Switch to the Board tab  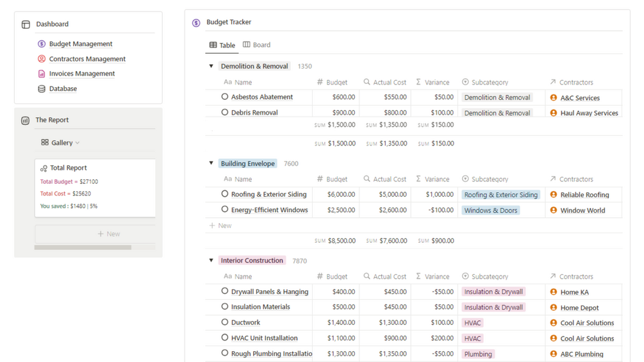coord(256,45)
